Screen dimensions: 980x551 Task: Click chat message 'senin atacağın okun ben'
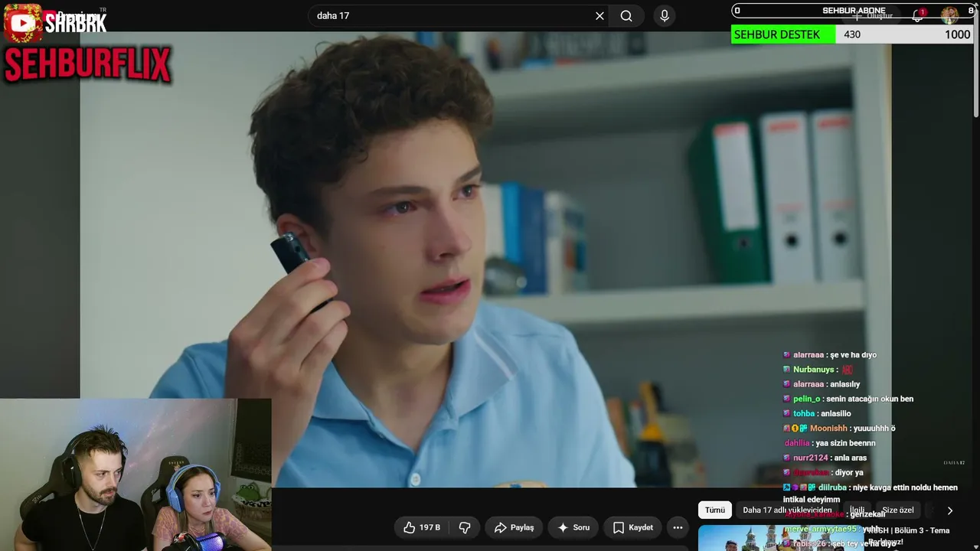(x=869, y=399)
